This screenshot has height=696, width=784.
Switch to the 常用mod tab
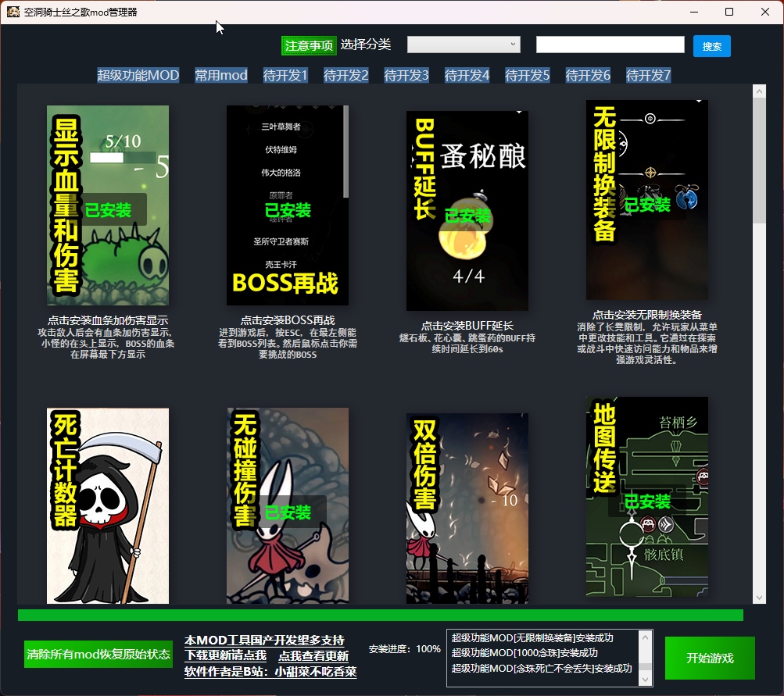(x=221, y=75)
